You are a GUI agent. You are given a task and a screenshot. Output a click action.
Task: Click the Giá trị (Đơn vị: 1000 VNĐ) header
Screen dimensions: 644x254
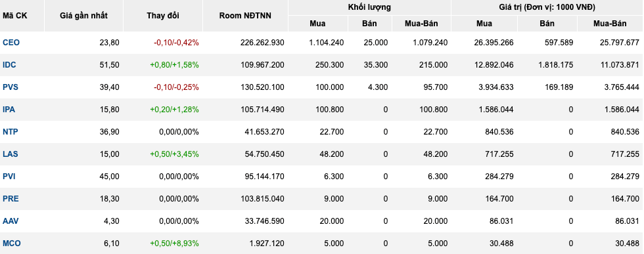coord(547,7)
